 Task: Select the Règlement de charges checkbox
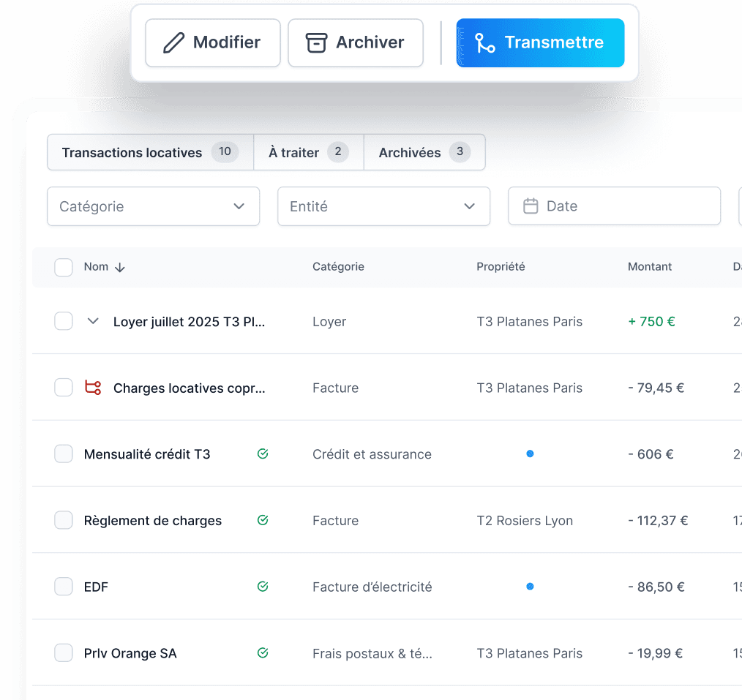pos(64,520)
